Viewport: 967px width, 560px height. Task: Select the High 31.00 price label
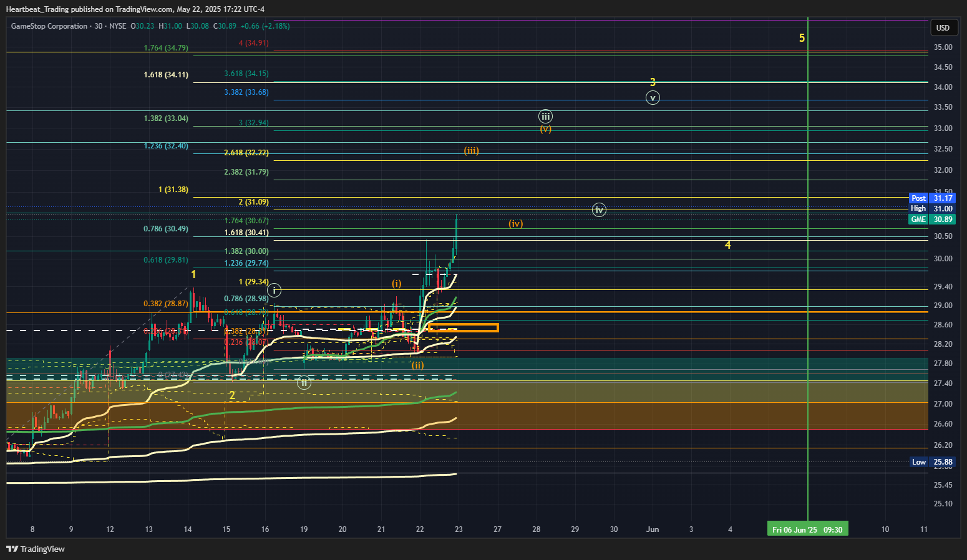(932, 209)
